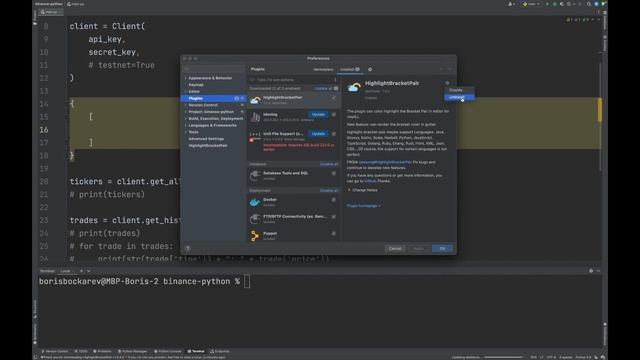This screenshot has height=360, width=640.
Task: Click the status bar indexing progress bar
Action: tap(504, 357)
